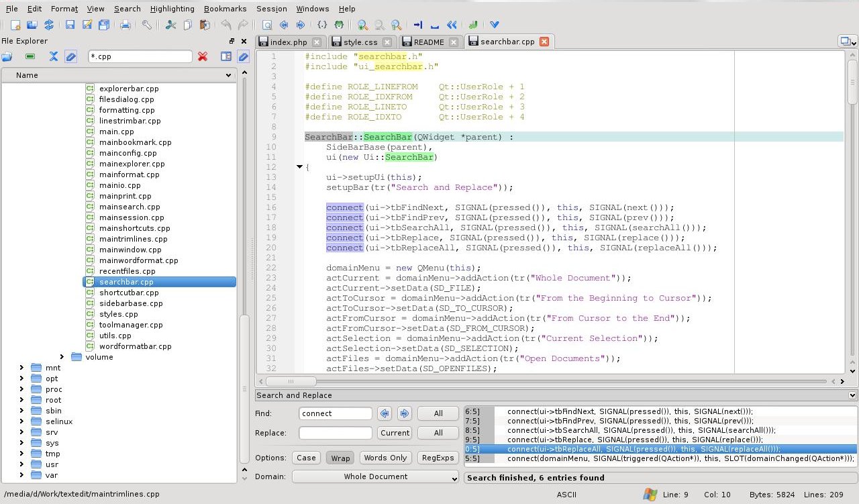
Task: Open the Domain 'Whole Document' dropdown
Action: click(x=376, y=476)
